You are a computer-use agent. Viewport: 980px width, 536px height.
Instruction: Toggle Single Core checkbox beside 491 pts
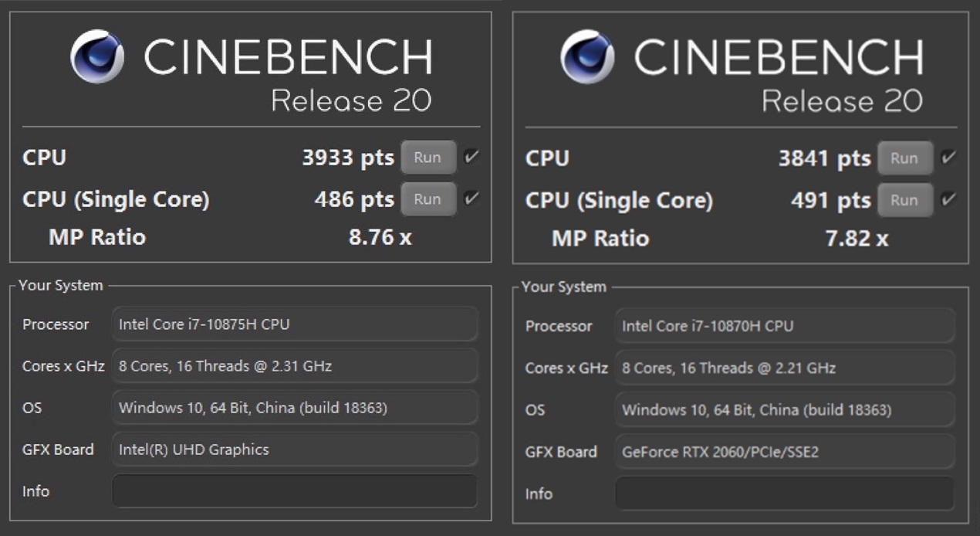pyautogui.click(x=948, y=200)
